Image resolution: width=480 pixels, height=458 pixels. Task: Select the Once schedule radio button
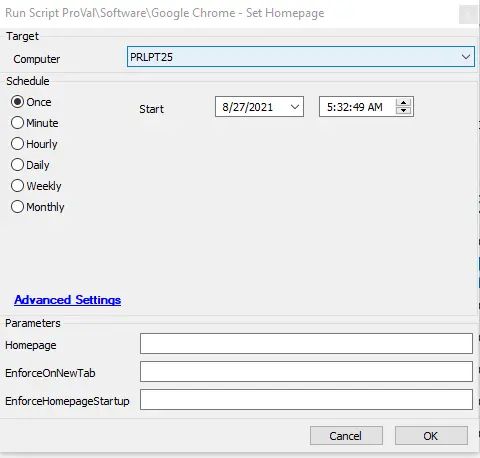(x=17, y=102)
